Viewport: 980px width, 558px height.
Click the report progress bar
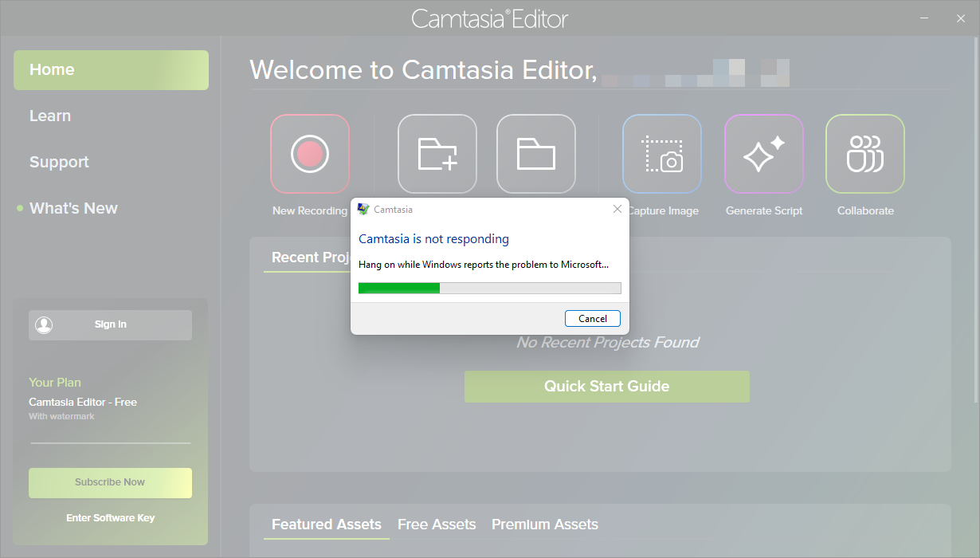point(490,288)
